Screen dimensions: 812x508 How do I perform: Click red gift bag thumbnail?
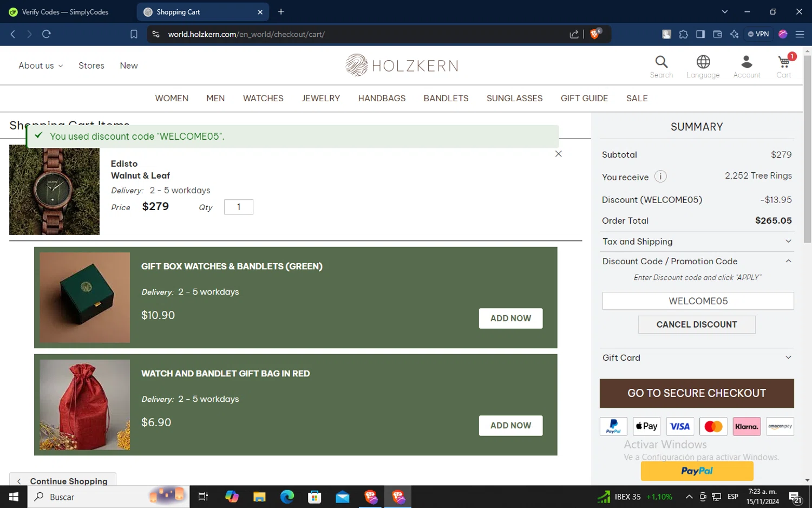[x=84, y=405]
